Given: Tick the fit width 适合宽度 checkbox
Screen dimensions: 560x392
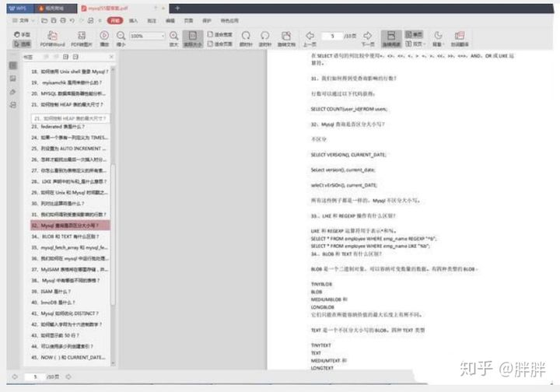Looking at the screenshot, I should (x=210, y=34).
